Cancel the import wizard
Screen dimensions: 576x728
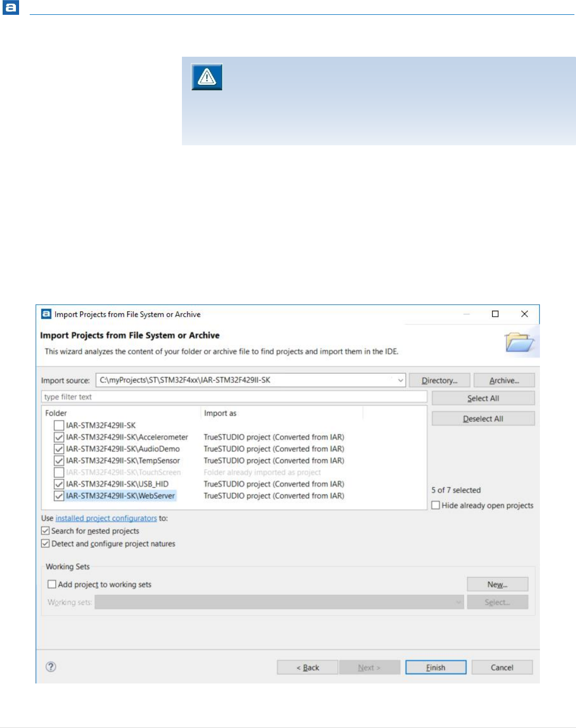[502, 667]
